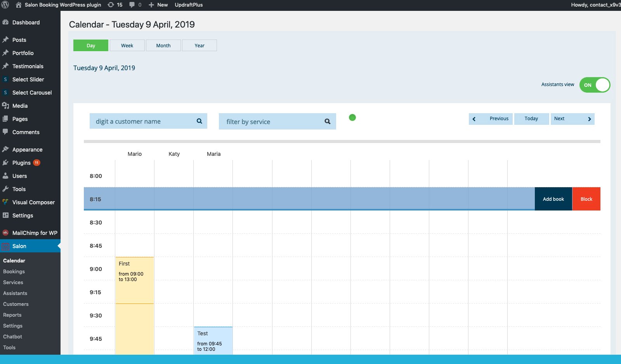Open the New content menu in admin bar
The height and width of the screenshot is (364, 621).
click(158, 5)
